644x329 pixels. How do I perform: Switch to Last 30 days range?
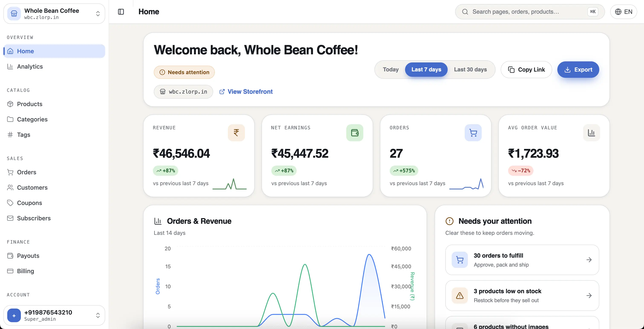(x=470, y=69)
